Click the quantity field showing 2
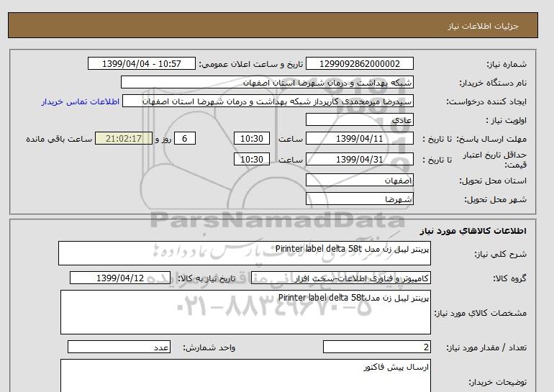The height and width of the screenshot is (392, 554). click(376, 347)
